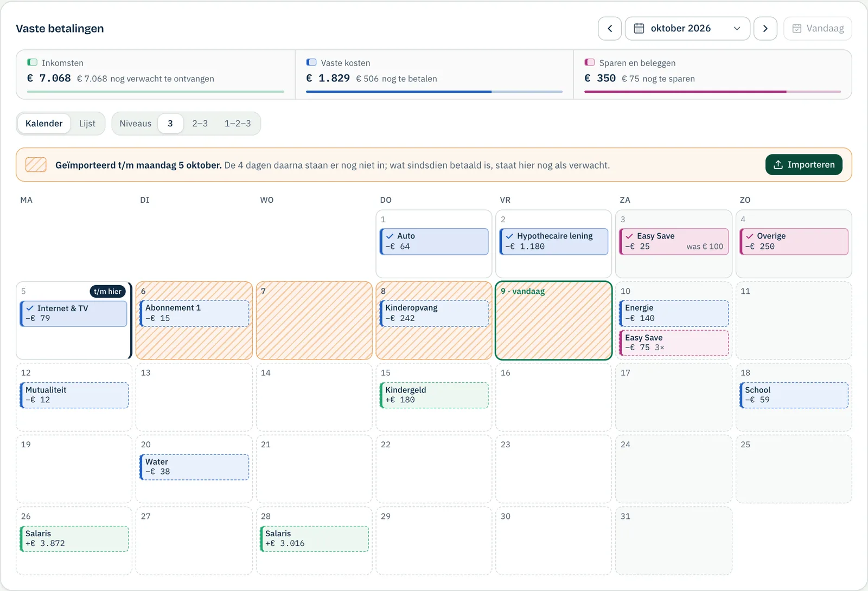The width and height of the screenshot is (868, 591).
Task: Go to next month arrow
Action: [765, 28]
